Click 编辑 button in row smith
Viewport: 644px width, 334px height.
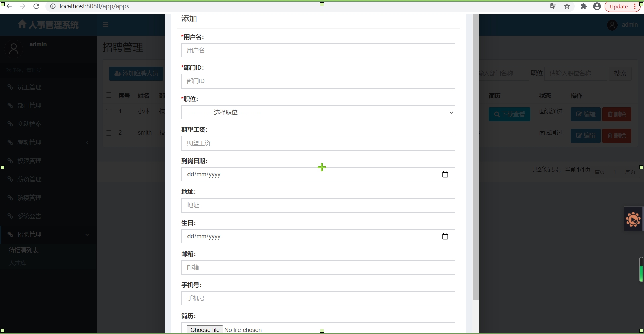click(585, 136)
